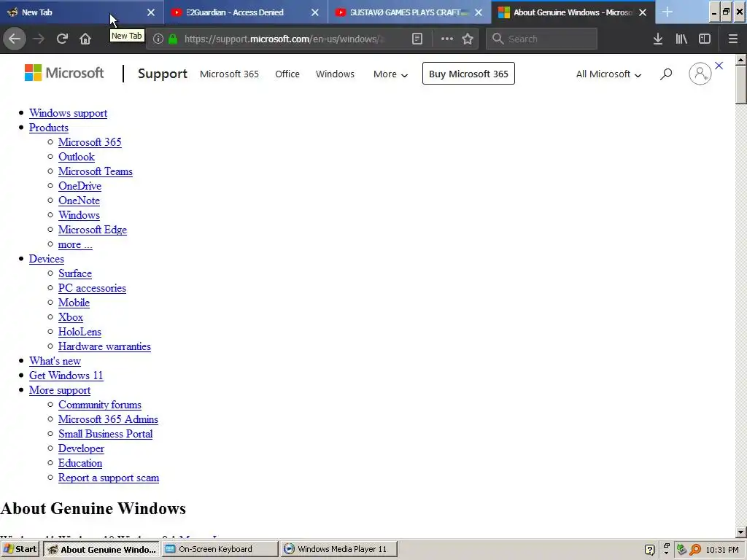Open a new tab with plus button
Screen dimensions: 747x560
click(x=667, y=12)
